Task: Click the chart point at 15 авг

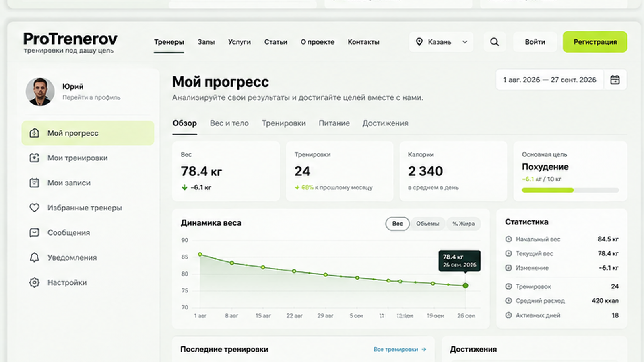Action: (263, 267)
